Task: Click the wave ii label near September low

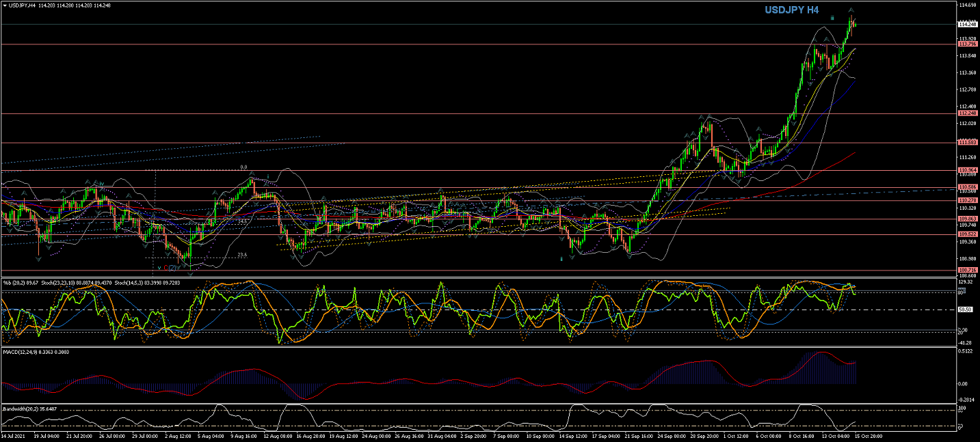Action: coord(561,259)
